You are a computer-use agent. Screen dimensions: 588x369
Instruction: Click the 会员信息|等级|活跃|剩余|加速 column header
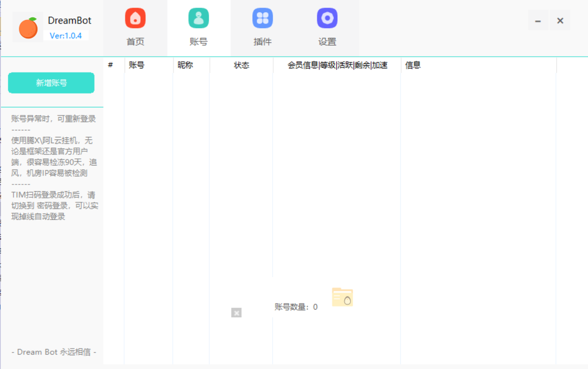coord(337,65)
